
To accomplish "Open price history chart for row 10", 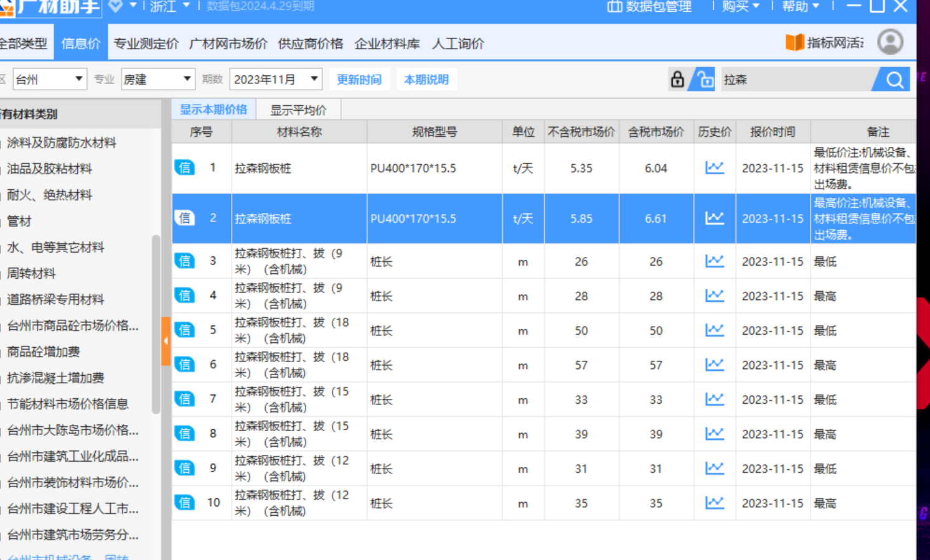I will (x=715, y=503).
